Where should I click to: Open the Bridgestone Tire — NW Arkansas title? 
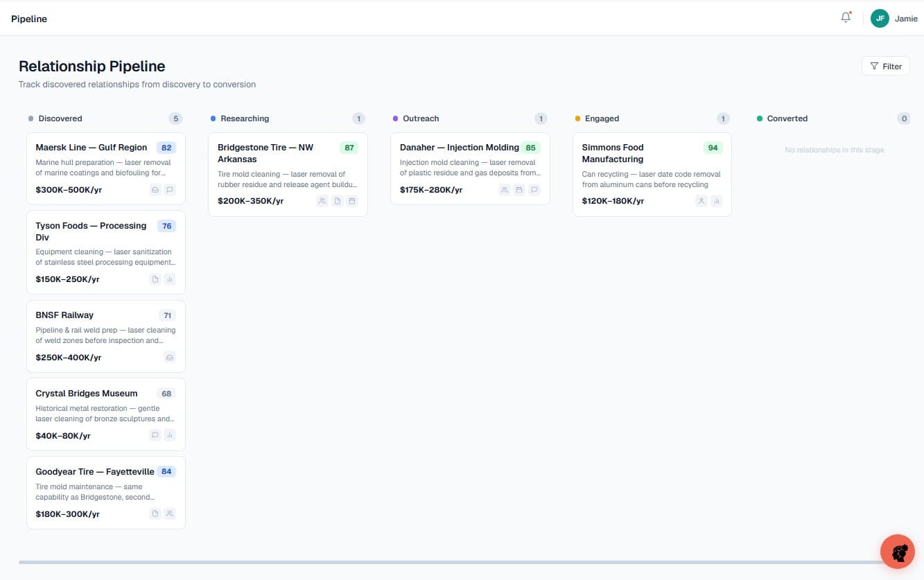[265, 153]
